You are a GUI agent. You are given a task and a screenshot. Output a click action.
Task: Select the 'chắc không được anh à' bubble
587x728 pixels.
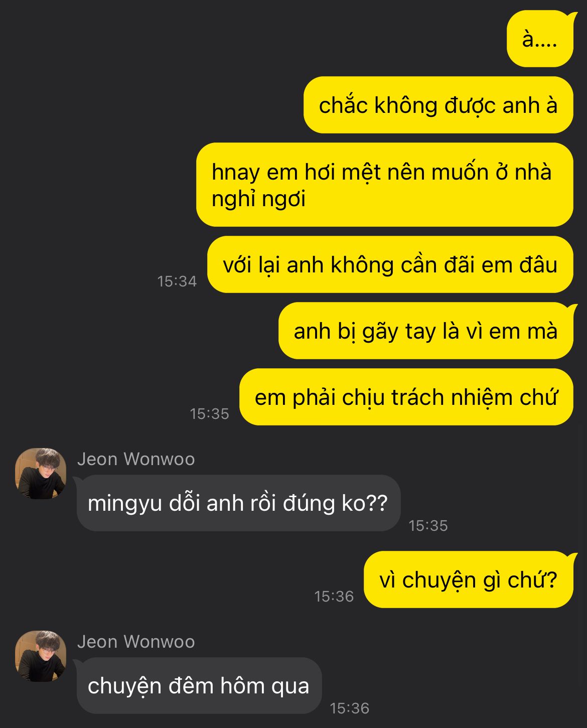click(438, 105)
